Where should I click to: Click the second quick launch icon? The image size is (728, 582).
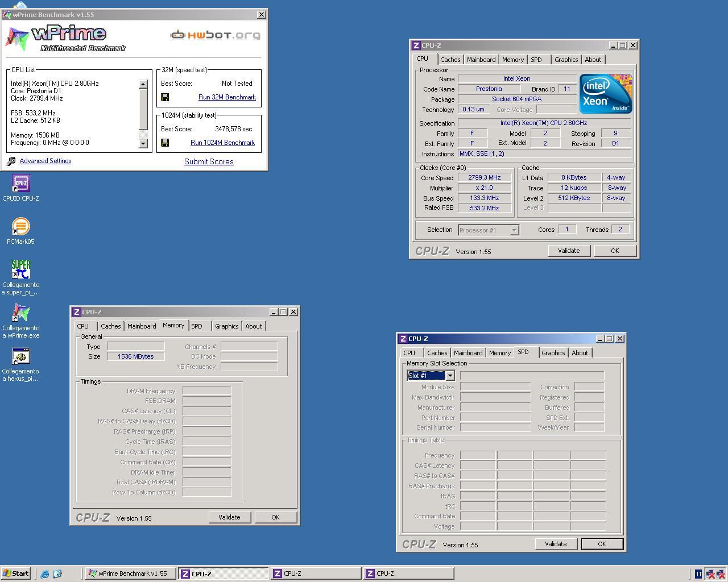[x=57, y=574]
